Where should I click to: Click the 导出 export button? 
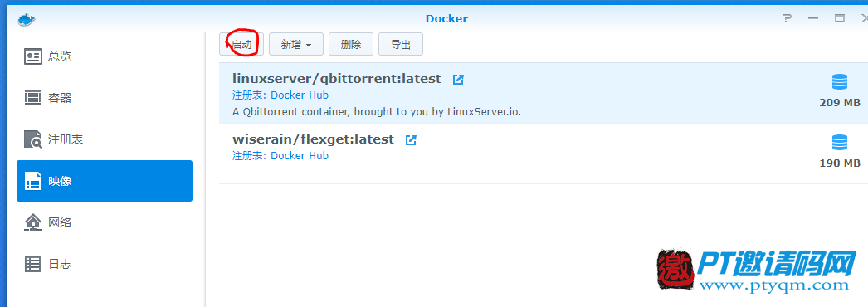click(x=401, y=44)
